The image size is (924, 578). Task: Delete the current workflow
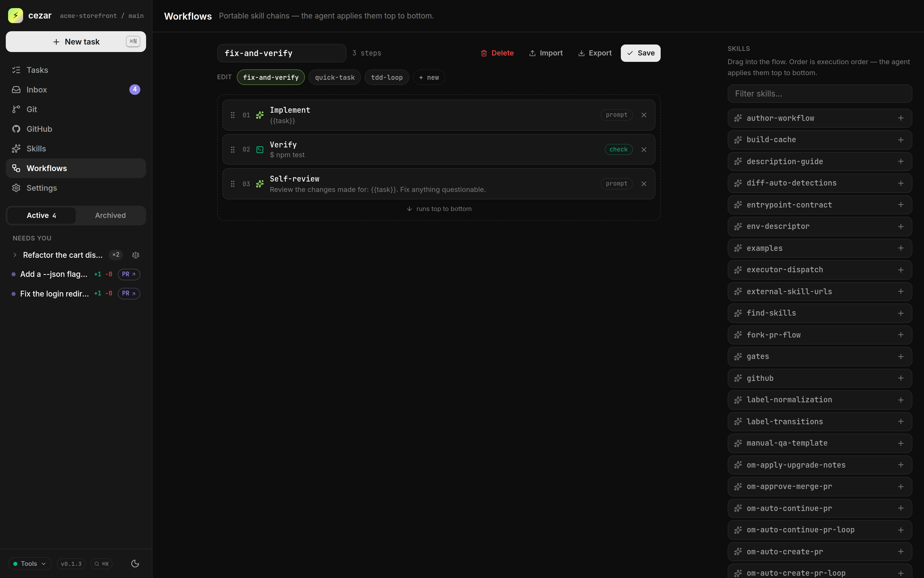[497, 53]
